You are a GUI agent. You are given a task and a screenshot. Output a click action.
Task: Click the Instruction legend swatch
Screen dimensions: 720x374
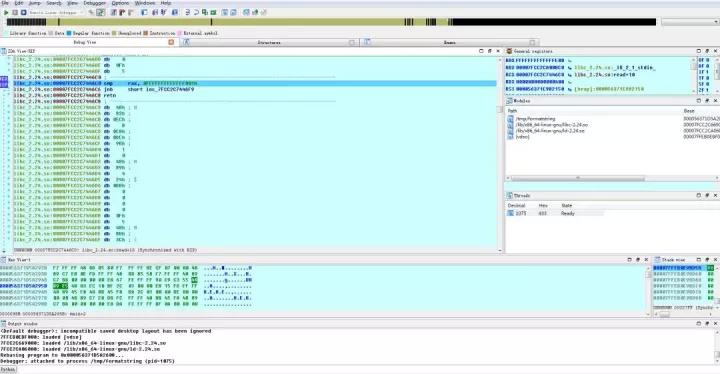click(145, 33)
